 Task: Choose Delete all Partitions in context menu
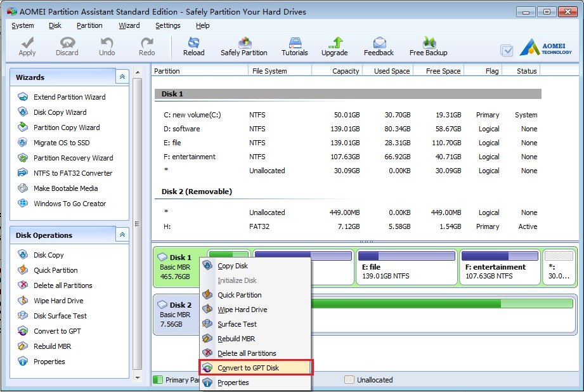[255, 353]
